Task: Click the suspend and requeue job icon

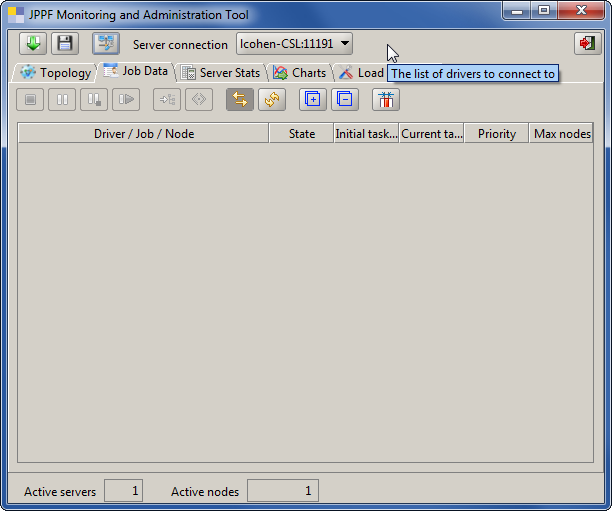Action: 94,100
